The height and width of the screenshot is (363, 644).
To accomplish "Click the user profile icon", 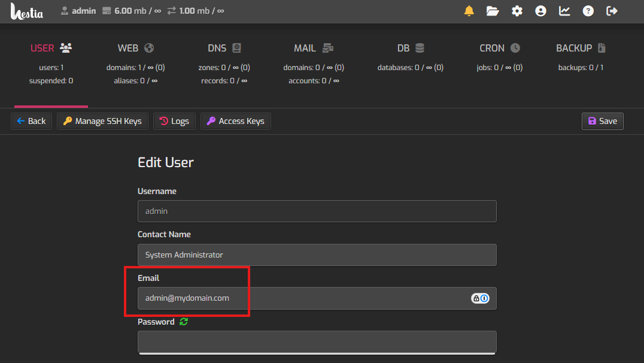I will click(x=540, y=11).
